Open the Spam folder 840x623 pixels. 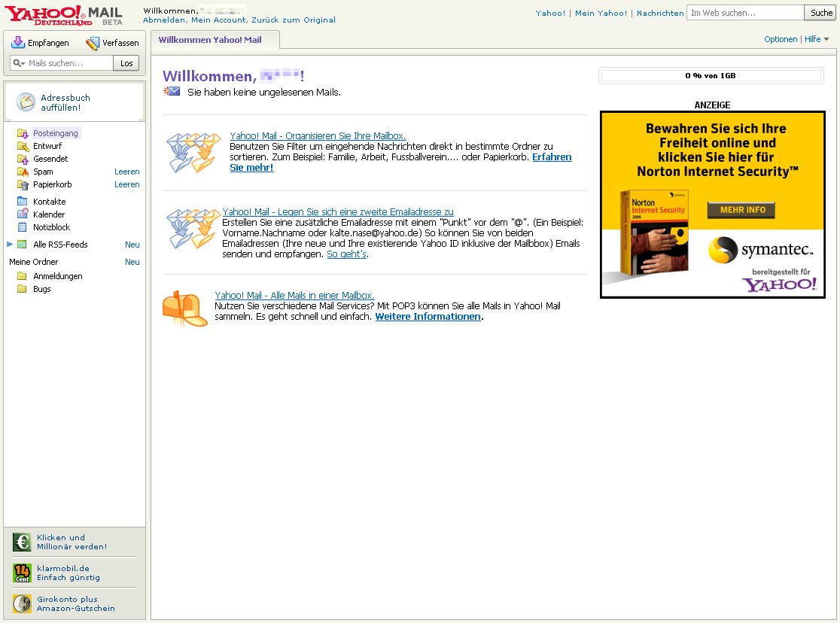[x=43, y=172]
